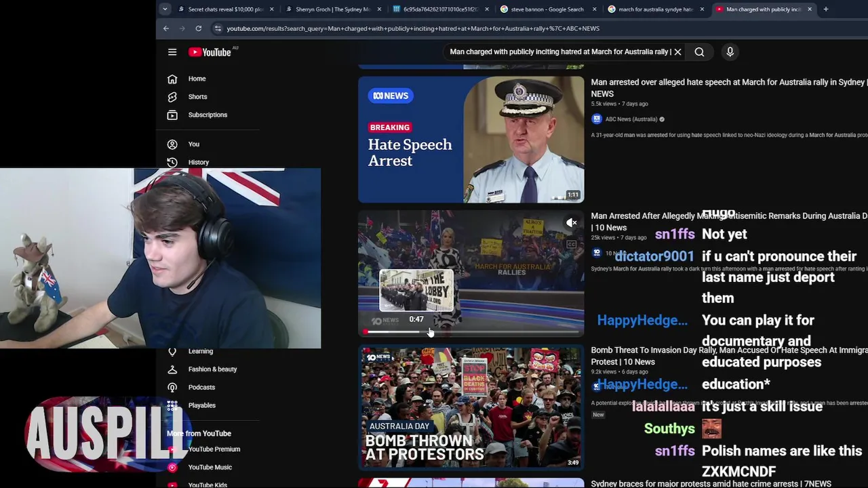Open Fashion & beauty in the sidebar
Screen dimensions: 868x488
pyautogui.click(x=212, y=369)
